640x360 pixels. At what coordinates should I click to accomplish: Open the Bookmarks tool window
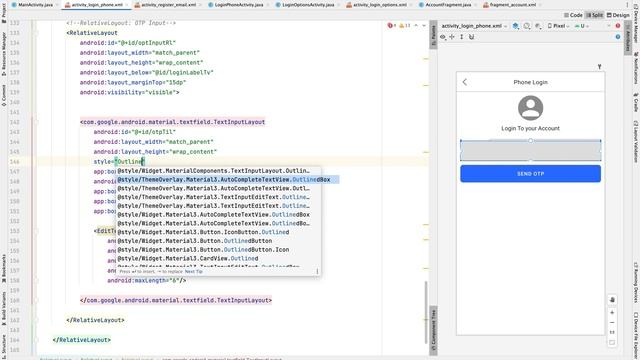tap(4, 268)
